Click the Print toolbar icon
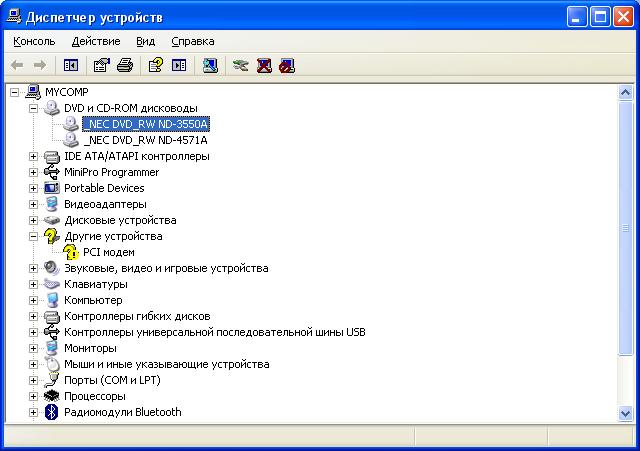The width and height of the screenshot is (640, 451). [125, 66]
